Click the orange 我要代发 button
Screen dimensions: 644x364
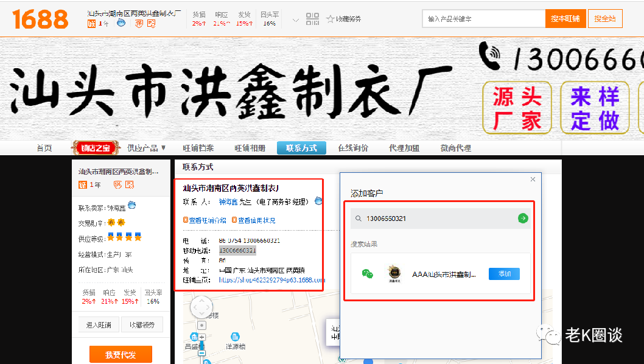tap(121, 354)
